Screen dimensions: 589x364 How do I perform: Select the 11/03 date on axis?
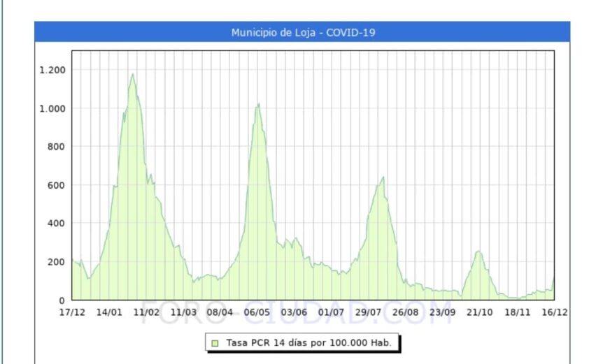point(183,312)
